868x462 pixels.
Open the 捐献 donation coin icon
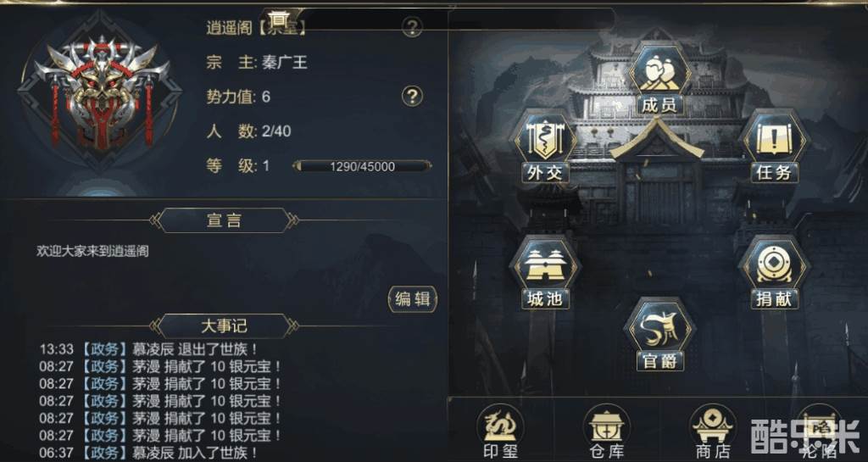coord(775,273)
